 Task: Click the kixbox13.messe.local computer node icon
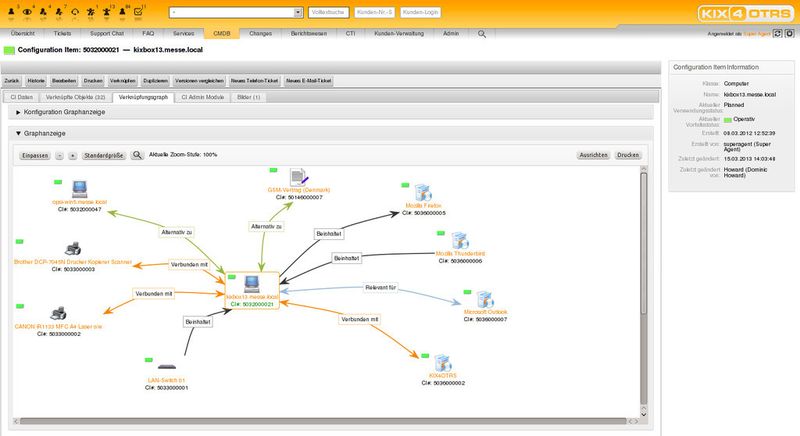[252, 284]
